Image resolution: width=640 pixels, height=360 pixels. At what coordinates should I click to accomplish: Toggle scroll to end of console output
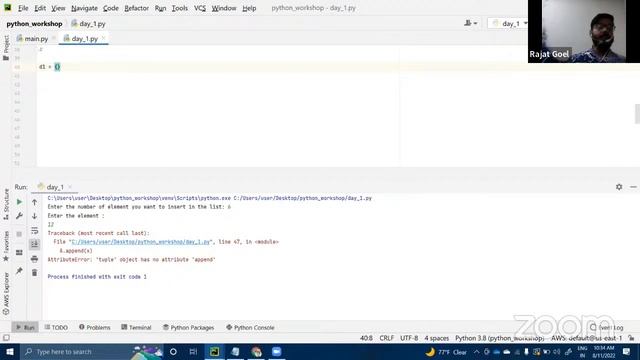click(x=35, y=244)
